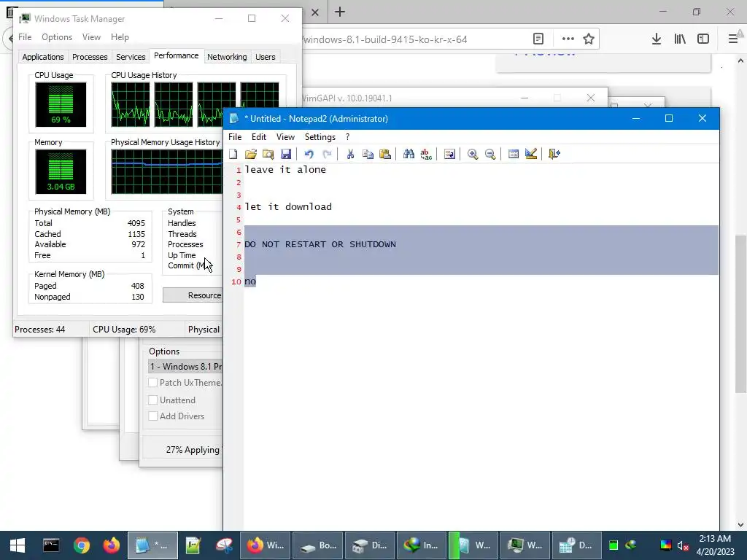Open a new Firefox tab with the plus button
747x560 pixels.
pyautogui.click(x=340, y=12)
